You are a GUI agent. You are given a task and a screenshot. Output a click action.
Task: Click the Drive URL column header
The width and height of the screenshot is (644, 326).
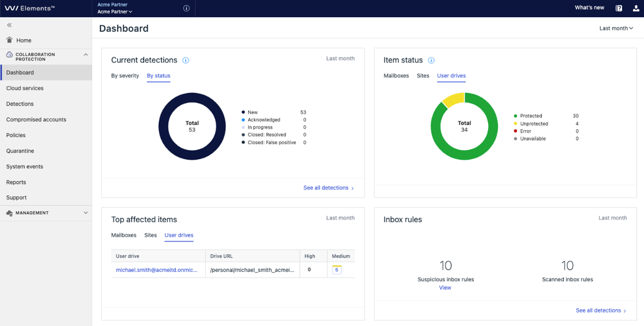pyautogui.click(x=252, y=256)
